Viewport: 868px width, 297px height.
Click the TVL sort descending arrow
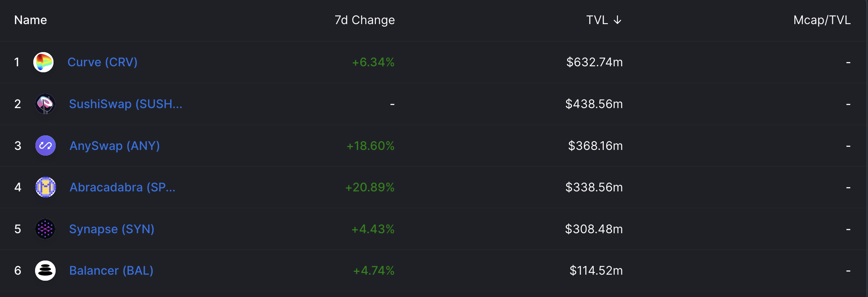617,20
